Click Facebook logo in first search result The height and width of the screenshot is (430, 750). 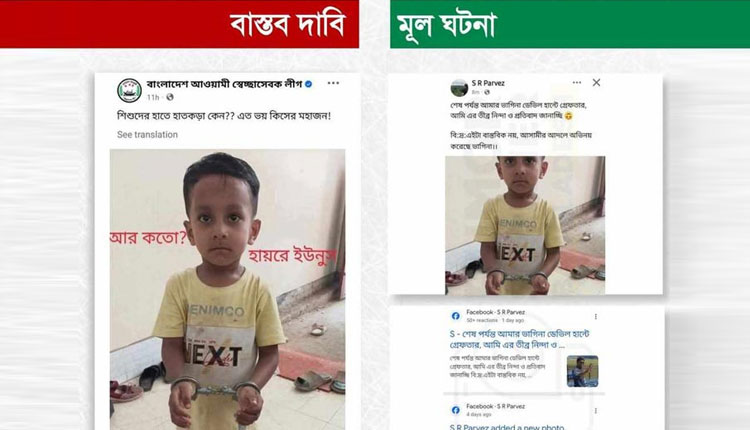pyautogui.click(x=455, y=316)
